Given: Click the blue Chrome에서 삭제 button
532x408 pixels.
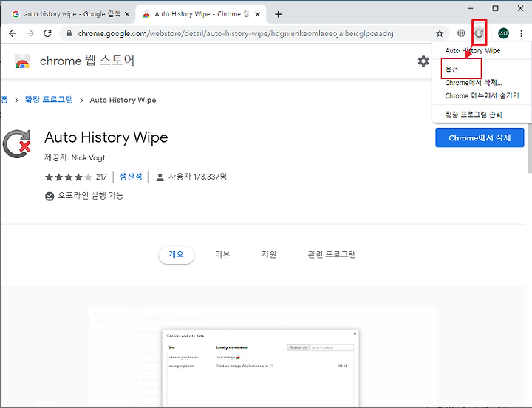Looking at the screenshot, I should pos(480,137).
